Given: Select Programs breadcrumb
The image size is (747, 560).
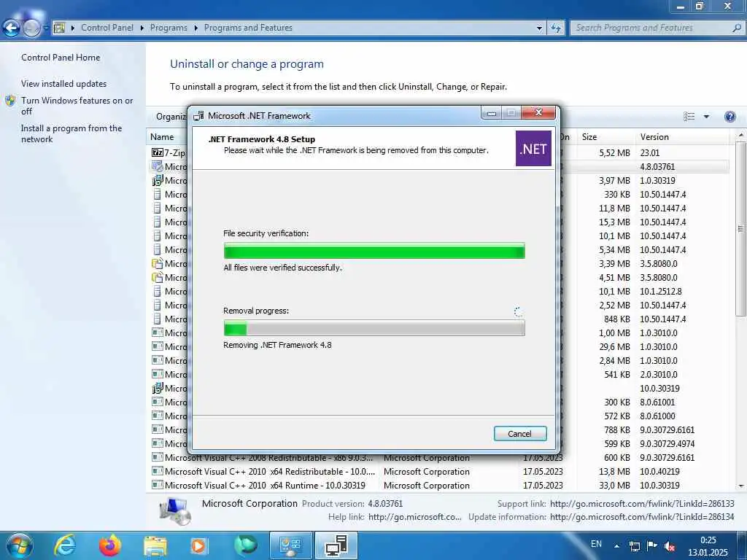Looking at the screenshot, I should tap(169, 28).
